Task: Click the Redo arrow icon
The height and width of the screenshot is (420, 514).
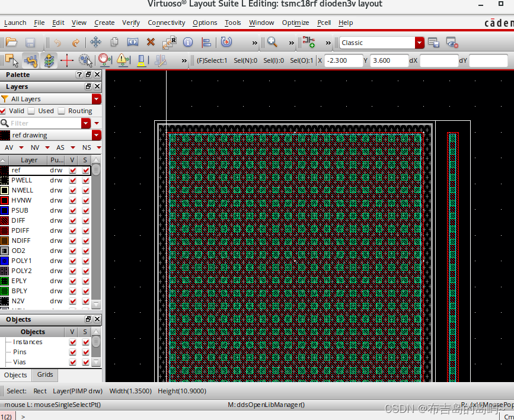Action: point(75,43)
